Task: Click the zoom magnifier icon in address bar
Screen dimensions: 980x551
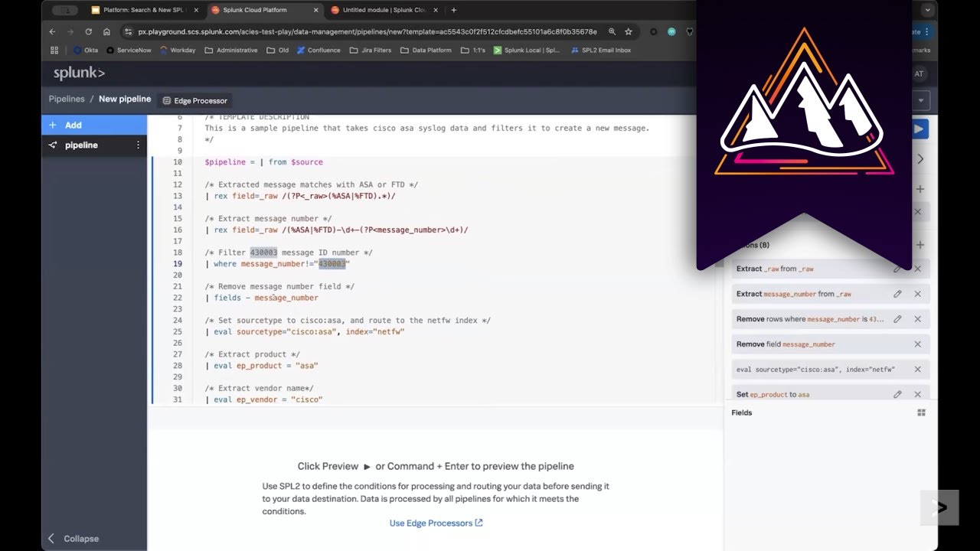Action: (612, 31)
